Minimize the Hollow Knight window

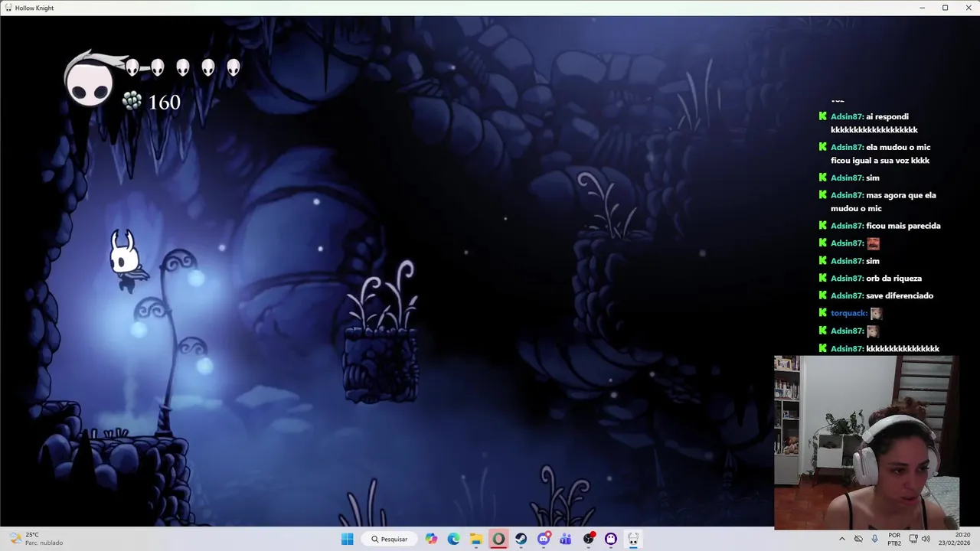922,8
